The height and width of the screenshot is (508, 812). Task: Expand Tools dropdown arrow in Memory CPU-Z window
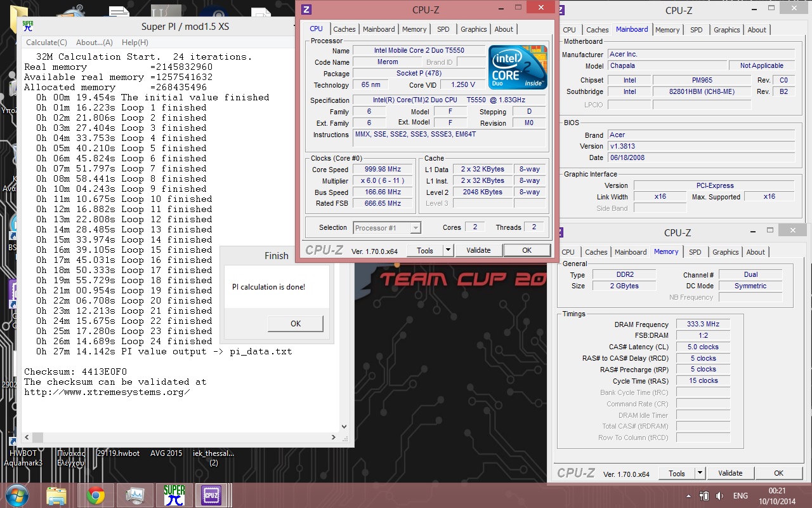[700, 473]
